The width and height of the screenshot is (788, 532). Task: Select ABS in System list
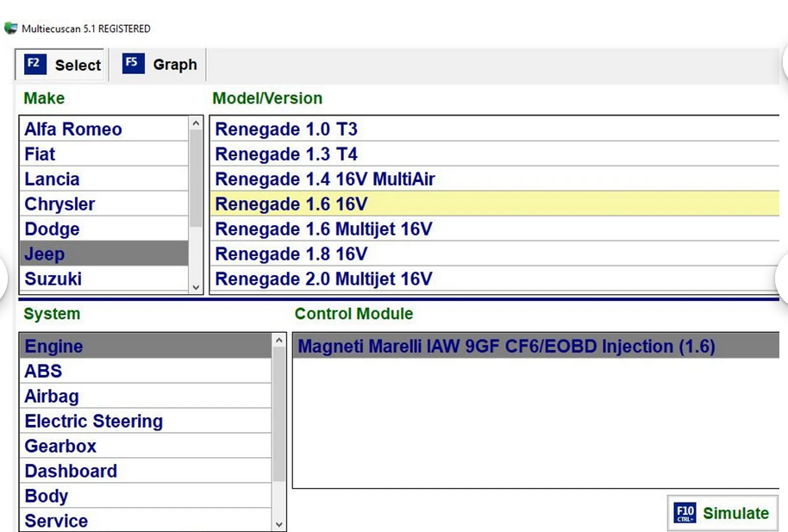[x=146, y=371]
